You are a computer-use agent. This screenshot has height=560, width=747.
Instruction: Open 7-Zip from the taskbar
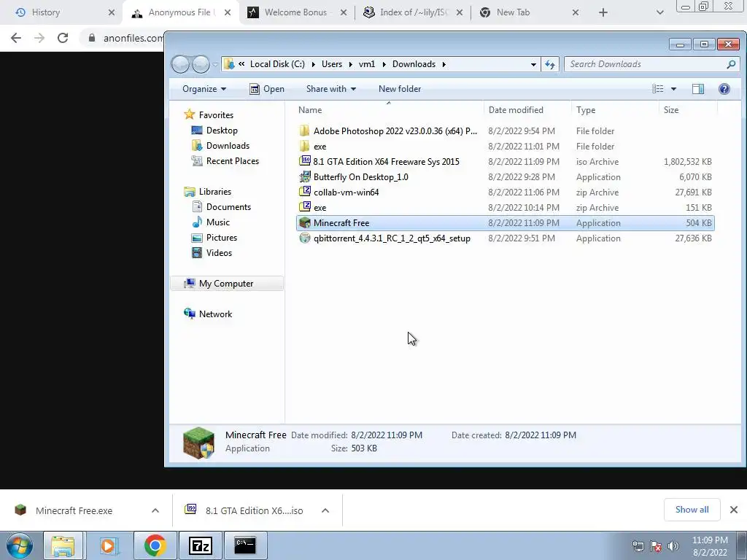tap(201, 545)
